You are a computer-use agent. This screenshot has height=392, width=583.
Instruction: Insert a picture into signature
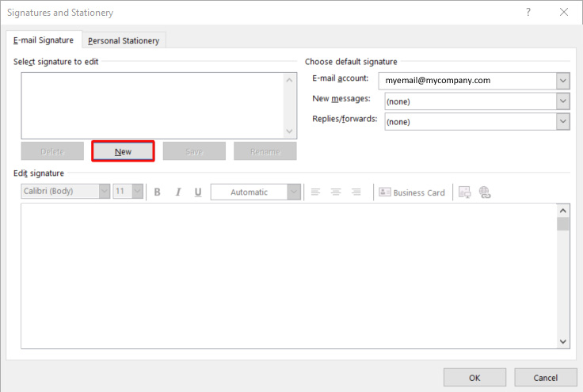tap(464, 192)
